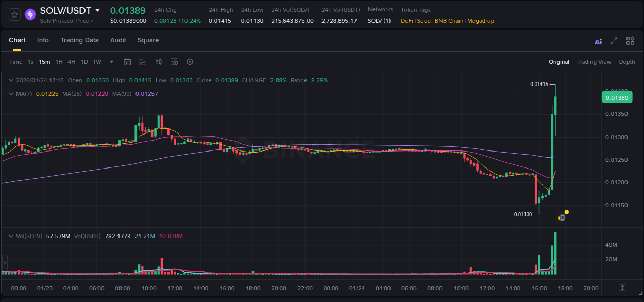Screen dimensions: 644x302
Task: Open the extra timeframes dropdown arrow
Action: click(x=111, y=62)
